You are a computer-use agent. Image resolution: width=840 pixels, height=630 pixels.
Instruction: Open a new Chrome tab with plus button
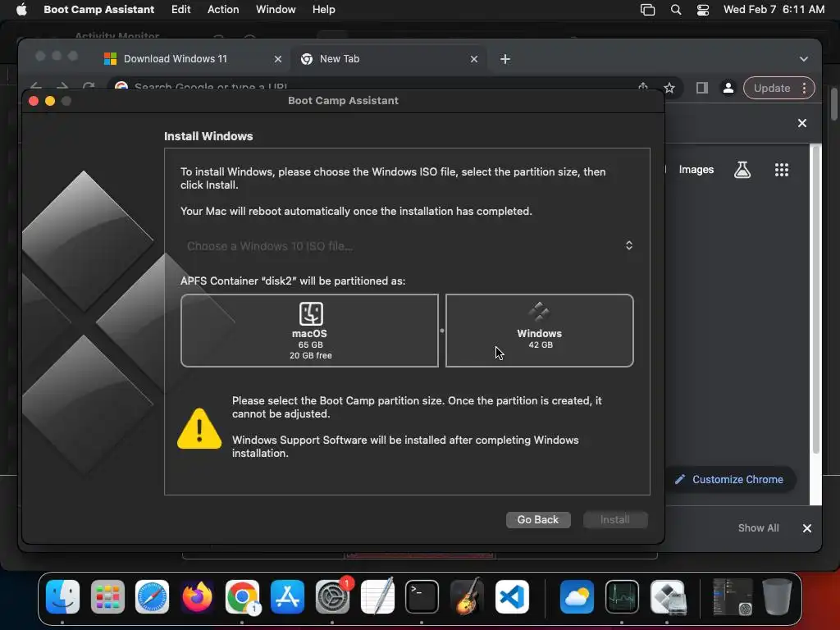pyautogui.click(x=504, y=59)
